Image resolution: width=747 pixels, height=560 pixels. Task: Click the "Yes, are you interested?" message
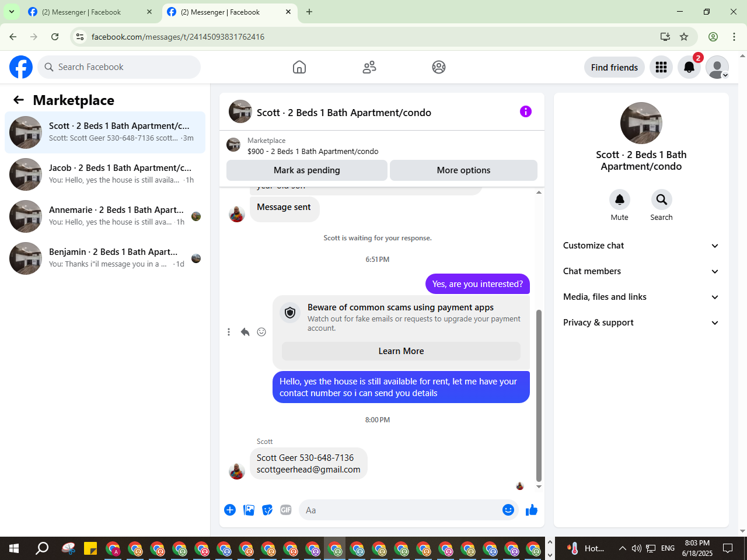point(477,284)
